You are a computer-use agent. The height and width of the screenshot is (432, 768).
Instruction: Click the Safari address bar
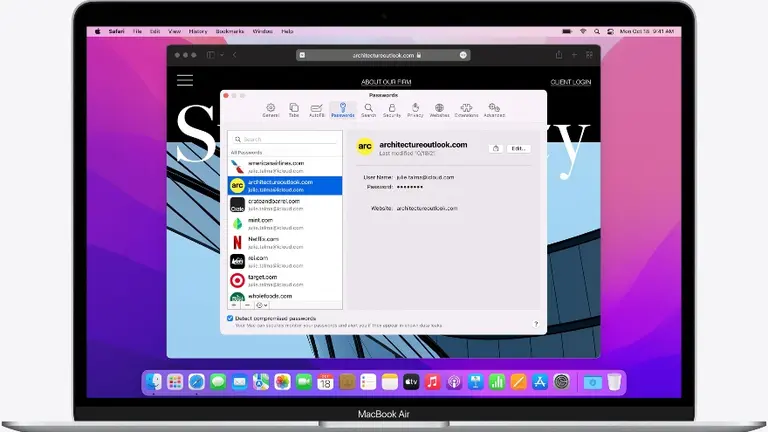[x=383, y=55]
